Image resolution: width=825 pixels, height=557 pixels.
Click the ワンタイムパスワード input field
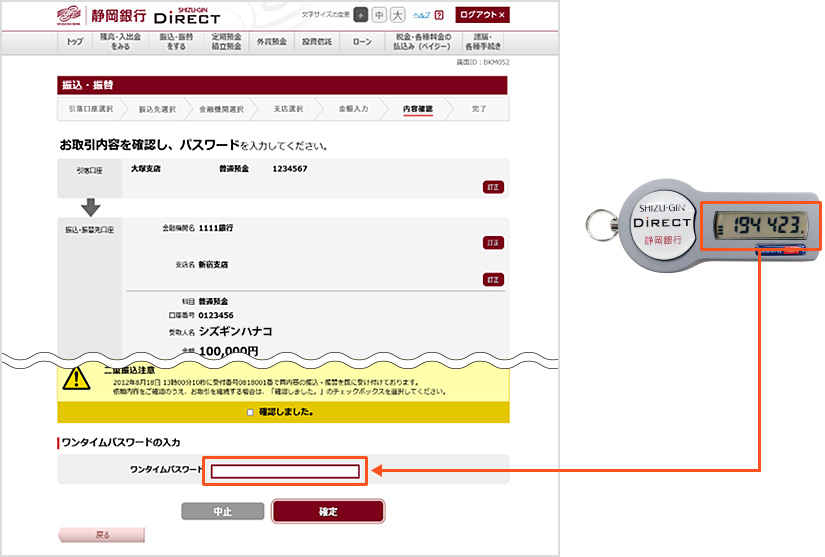point(285,471)
